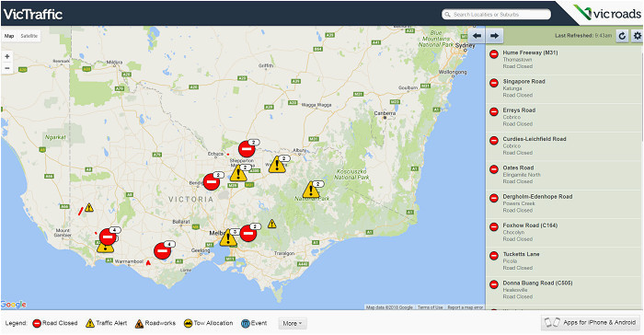Open Apps for iPhone & Android
This screenshot has height=335, width=644.
(591, 323)
